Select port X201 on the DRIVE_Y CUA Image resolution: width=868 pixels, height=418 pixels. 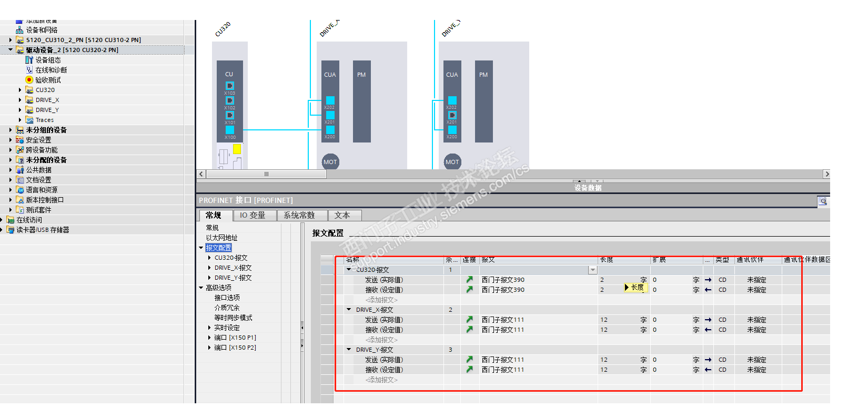point(452,115)
